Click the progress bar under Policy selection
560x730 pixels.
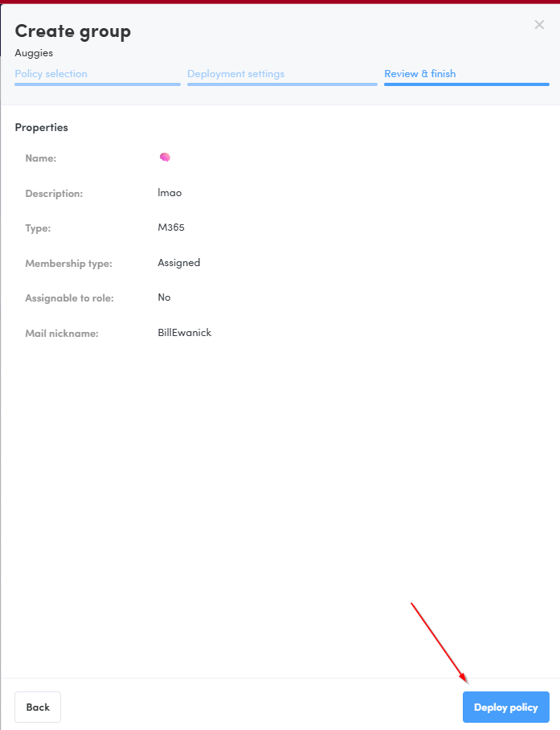pyautogui.click(x=98, y=84)
